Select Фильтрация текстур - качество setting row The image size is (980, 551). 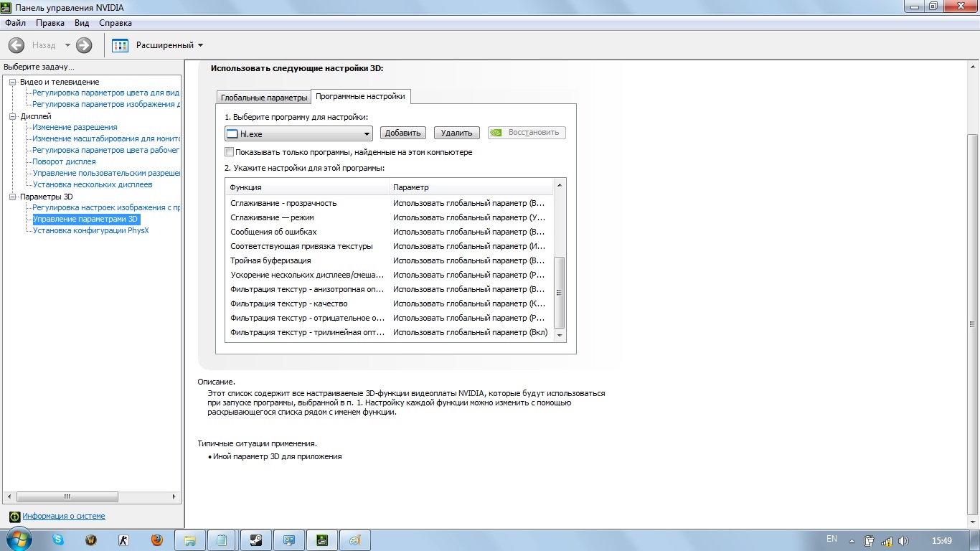[390, 303]
